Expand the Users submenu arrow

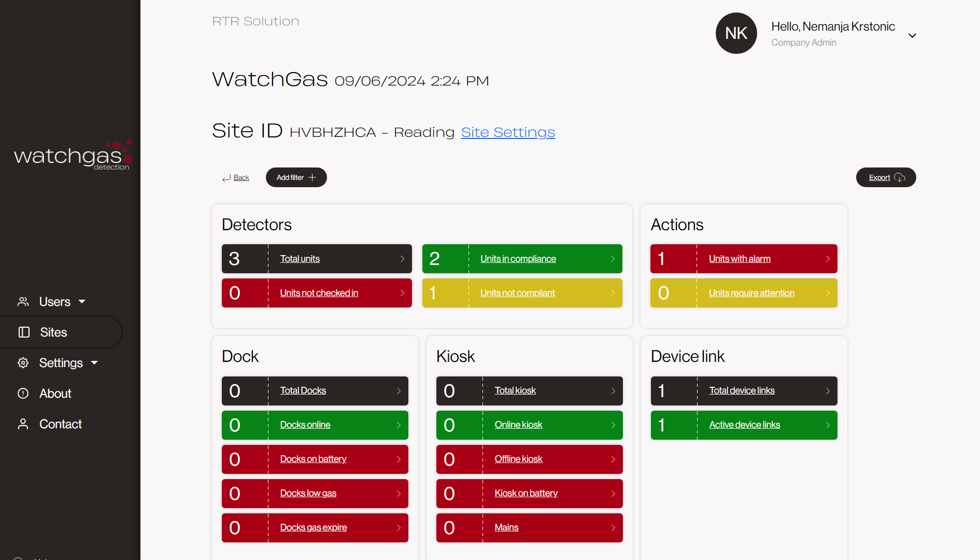82,302
